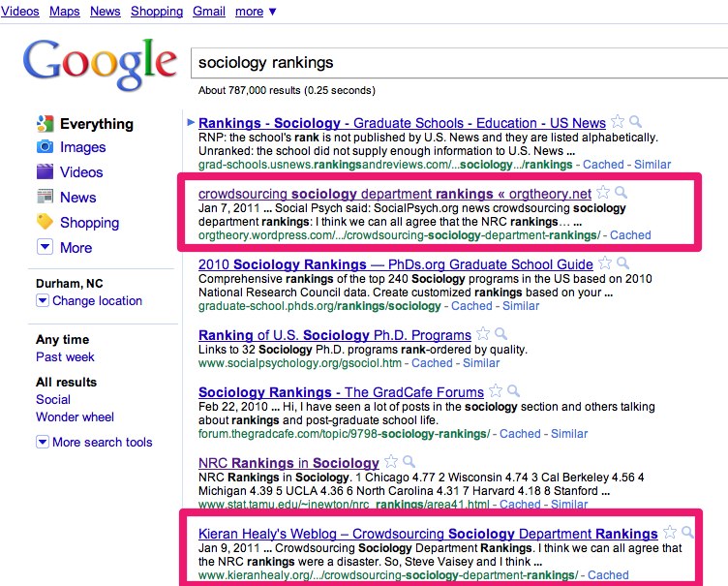Filter results by News in sidebar

click(78, 197)
